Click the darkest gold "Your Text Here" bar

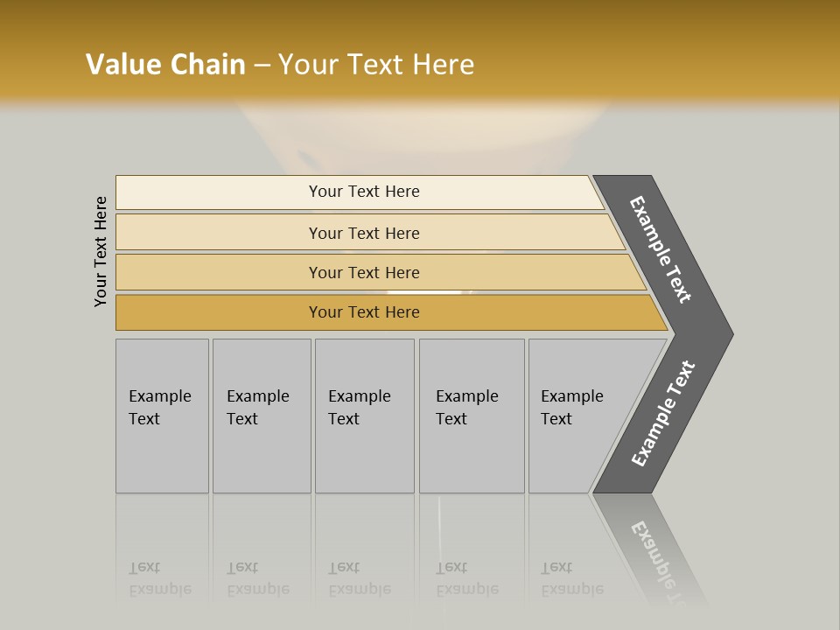[364, 312]
